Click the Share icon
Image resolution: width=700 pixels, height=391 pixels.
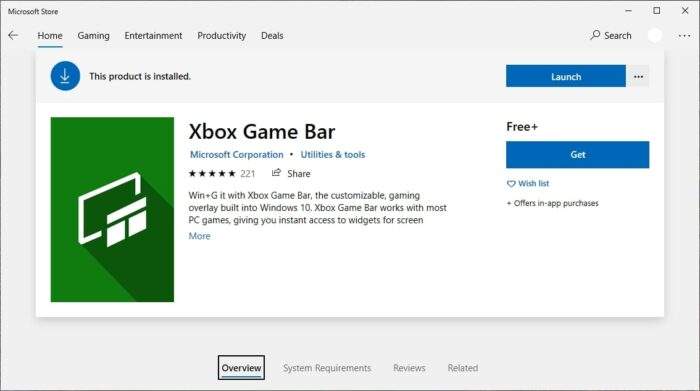(276, 173)
